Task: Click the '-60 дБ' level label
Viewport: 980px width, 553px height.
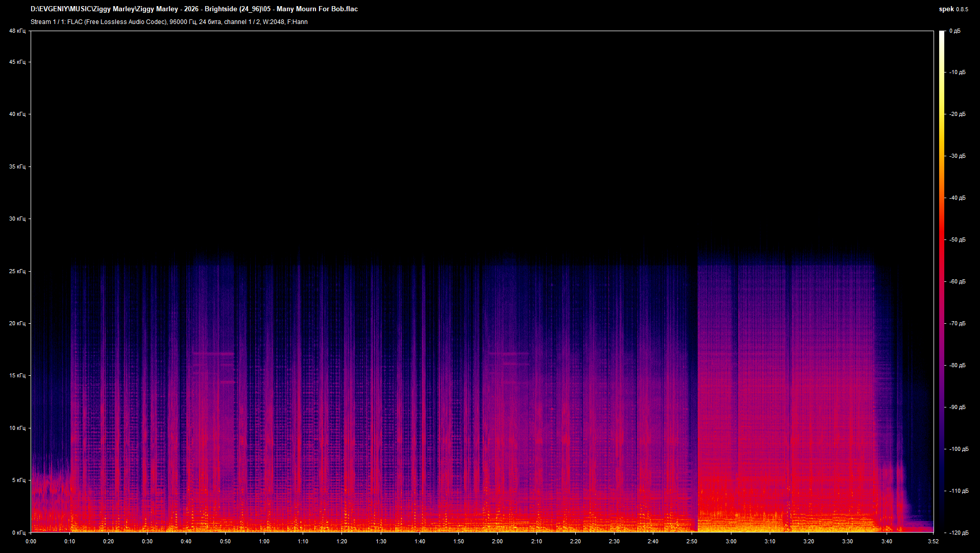Action: click(958, 282)
